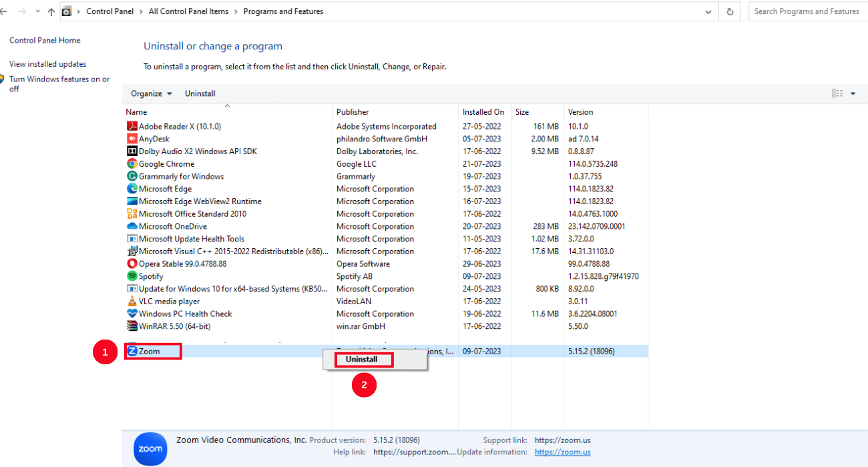868x467 pixels.
Task: Click the Dolby Audio X2 program icon
Action: [x=132, y=151]
